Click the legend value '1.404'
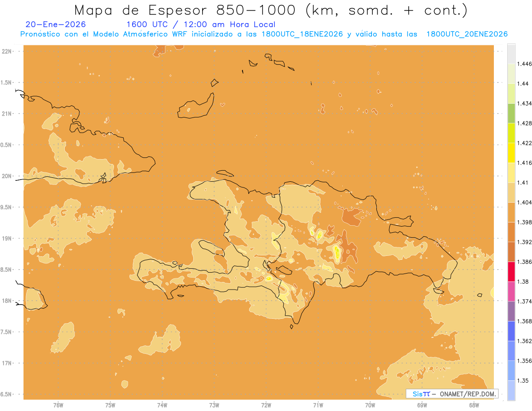Image resolution: width=532 pixels, height=411 pixels. [524, 203]
